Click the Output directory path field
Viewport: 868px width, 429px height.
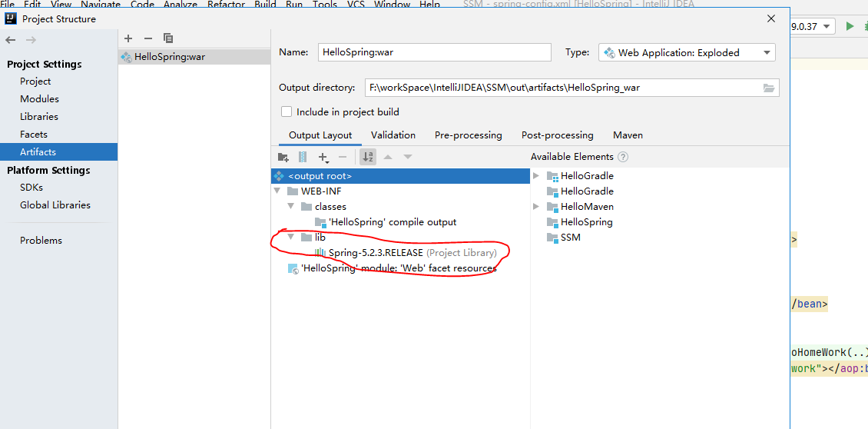coord(571,88)
